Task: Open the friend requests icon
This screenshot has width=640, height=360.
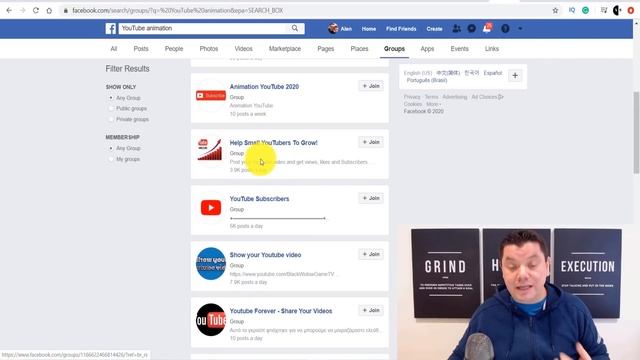Action: tap(457, 29)
